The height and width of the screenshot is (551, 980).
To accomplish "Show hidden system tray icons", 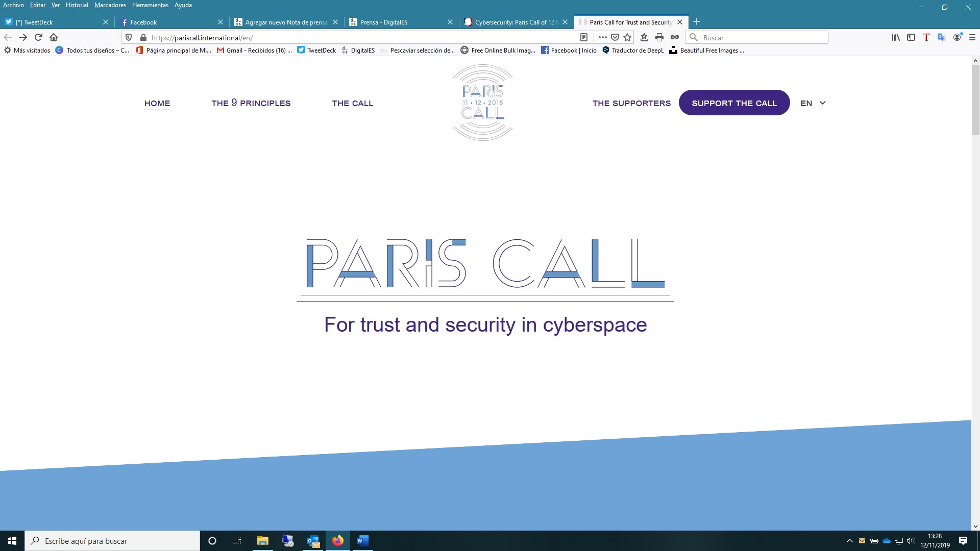I will point(850,541).
